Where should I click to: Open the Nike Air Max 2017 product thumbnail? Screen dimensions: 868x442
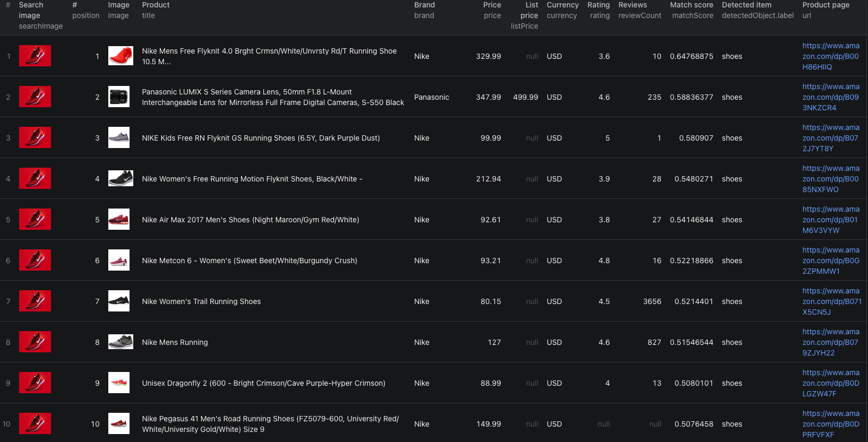[119, 219]
